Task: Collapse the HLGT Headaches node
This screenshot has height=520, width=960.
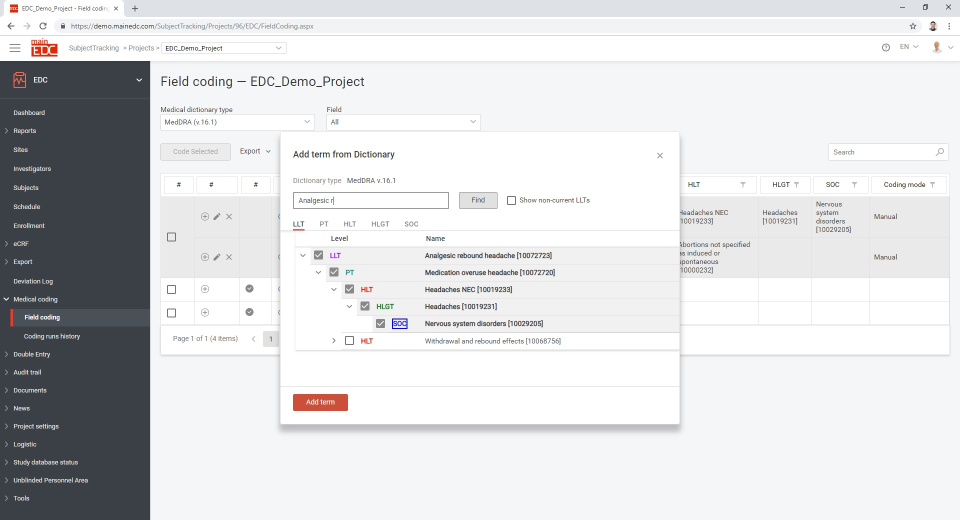Action: [x=350, y=307]
